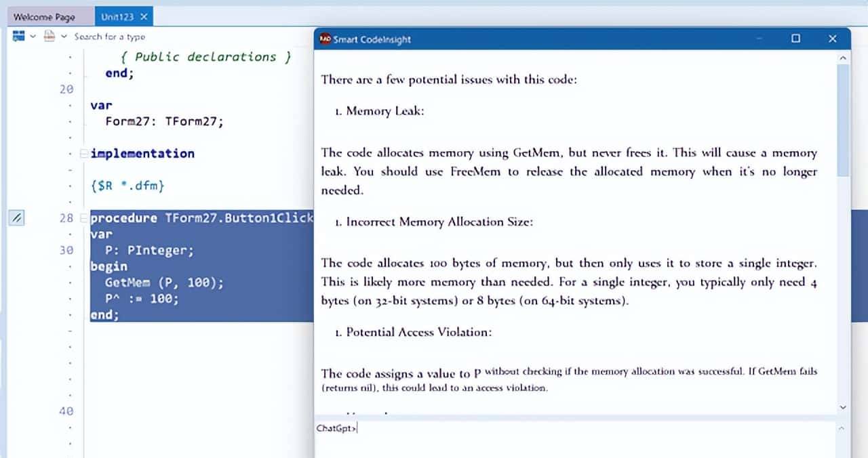This screenshot has width=868, height=458.
Task: Maximize the Smart CodeInsight window
Action: coord(794,39)
